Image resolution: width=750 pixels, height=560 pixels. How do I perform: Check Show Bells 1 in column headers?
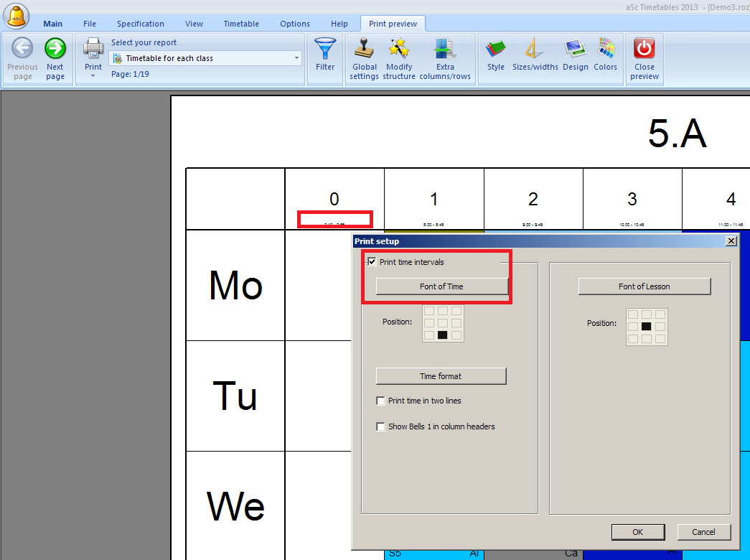pyautogui.click(x=381, y=427)
